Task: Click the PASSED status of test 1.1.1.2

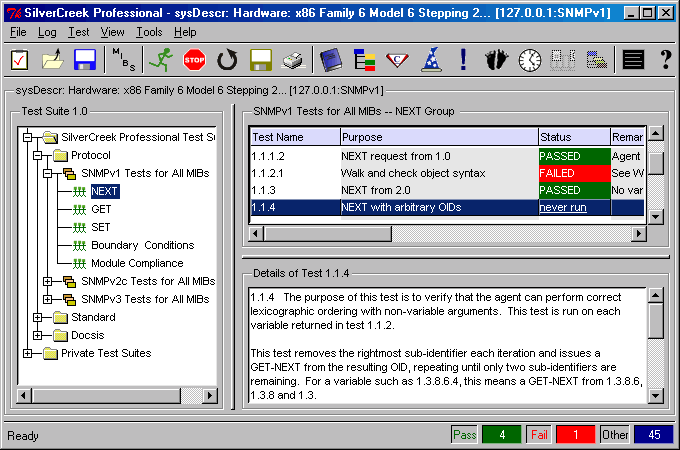Action: coord(574,156)
